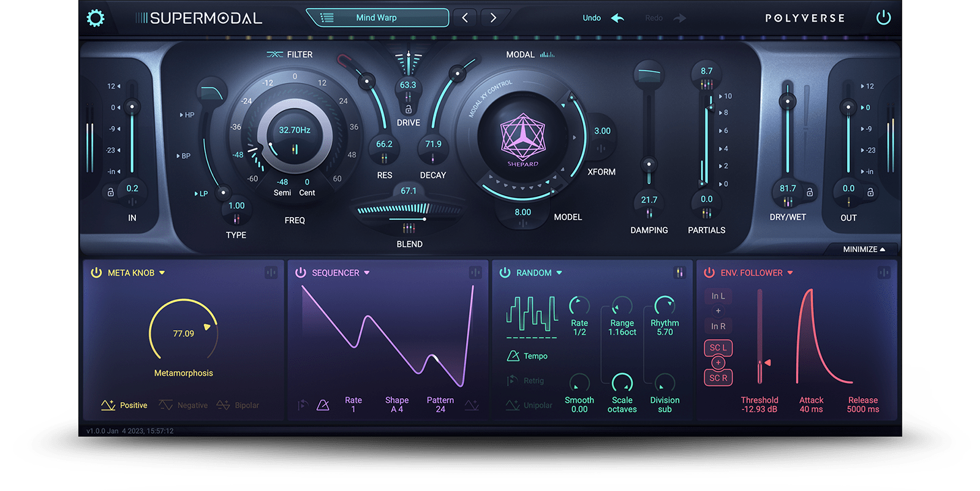
Task: Go to the next preset arrow
Action: pyautogui.click(x=493, y=18)
